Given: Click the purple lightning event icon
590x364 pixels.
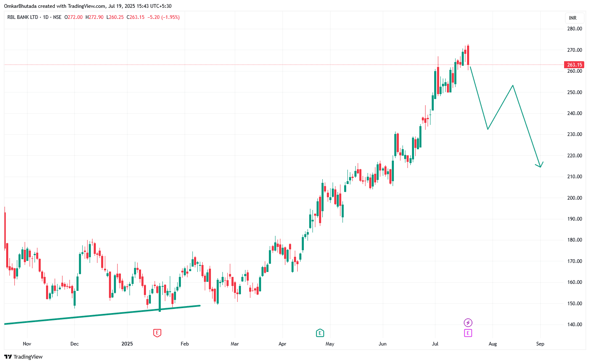Looking at the screenshot, I should 468,323.
